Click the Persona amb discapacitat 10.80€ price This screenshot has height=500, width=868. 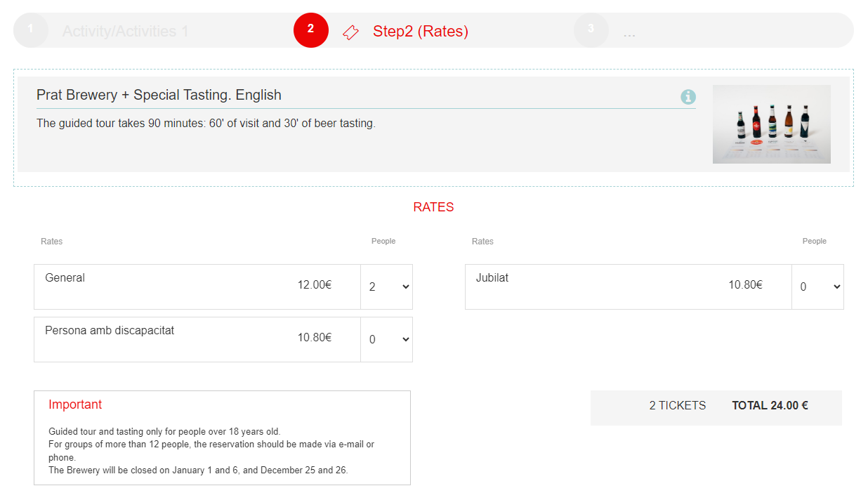(315, 338)
